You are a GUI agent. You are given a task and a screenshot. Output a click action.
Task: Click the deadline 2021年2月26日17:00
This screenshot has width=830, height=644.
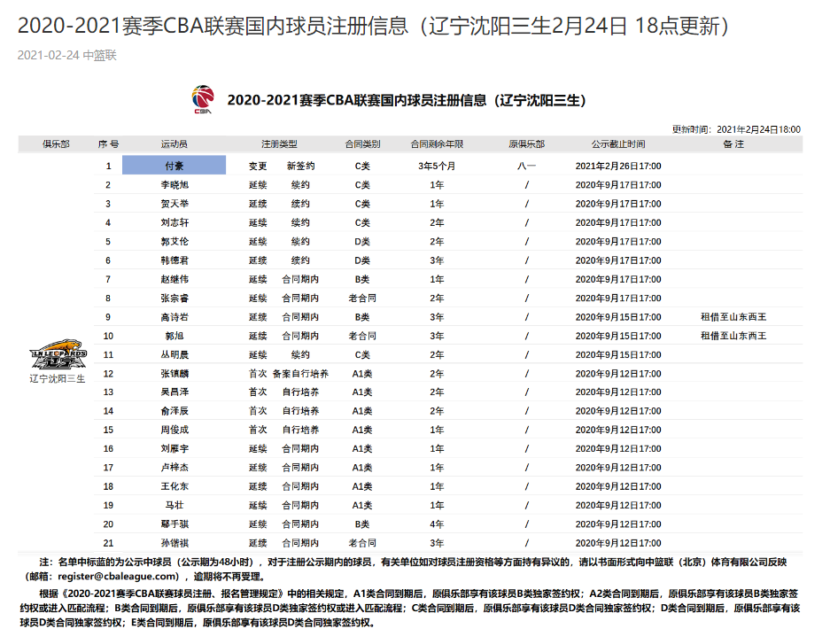(x=618, y=167)
